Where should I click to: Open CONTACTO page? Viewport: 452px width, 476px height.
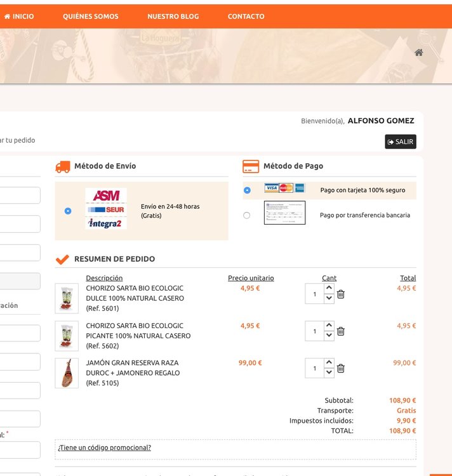click(x=246, y=17)
